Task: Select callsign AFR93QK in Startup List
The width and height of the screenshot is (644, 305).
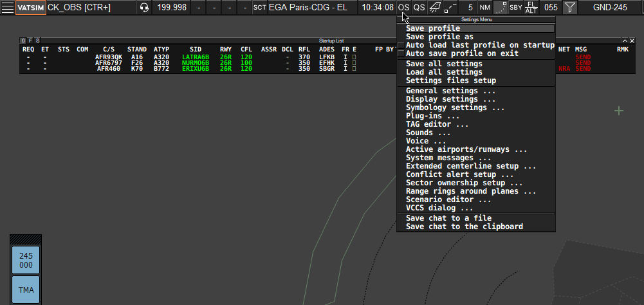Action: pyautogui.click(x=109, y=57)
